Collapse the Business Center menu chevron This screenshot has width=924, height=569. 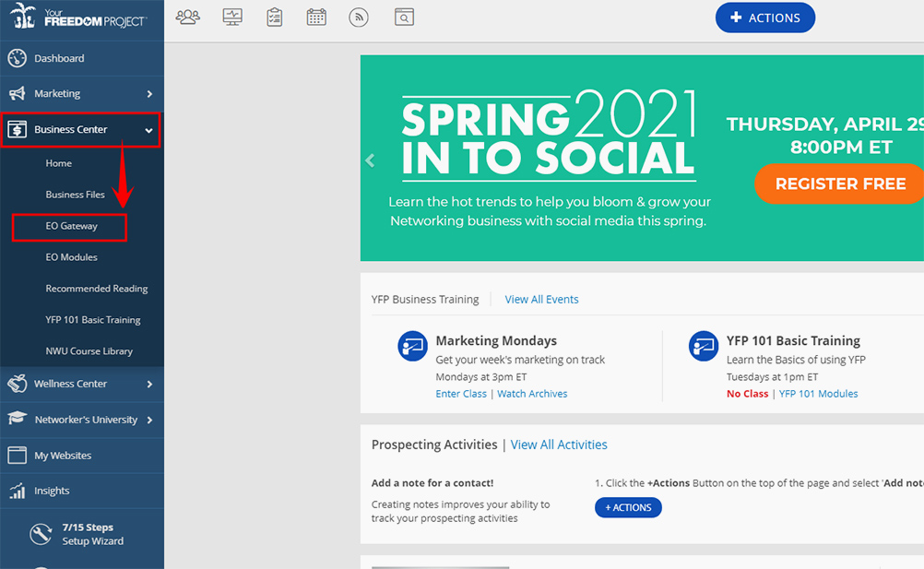pyautogui.click(x=149, y=130)
